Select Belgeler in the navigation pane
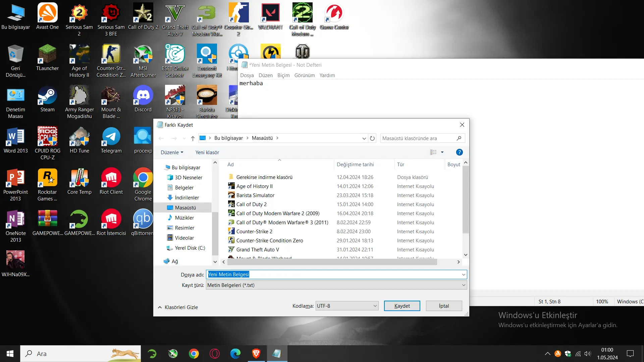The width and height of the screenshot is (644, 362). [184, 187]
